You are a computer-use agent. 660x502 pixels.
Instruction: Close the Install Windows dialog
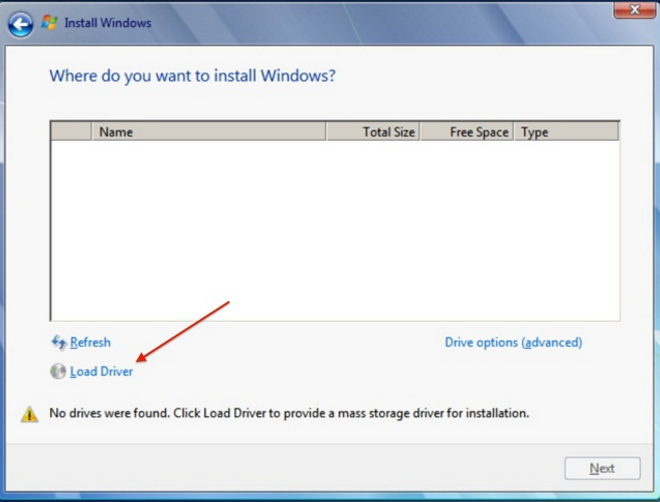[x=634, y=9]
